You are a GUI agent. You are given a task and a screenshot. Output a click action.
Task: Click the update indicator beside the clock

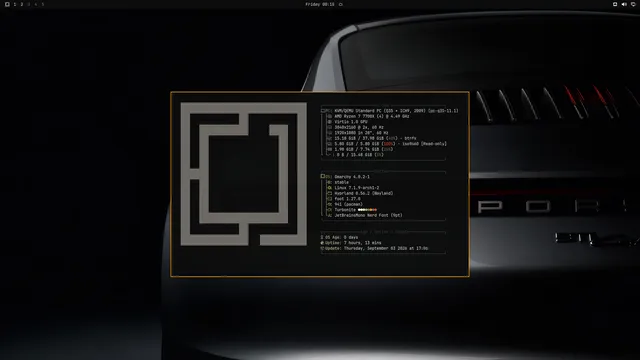pos(341,4)
